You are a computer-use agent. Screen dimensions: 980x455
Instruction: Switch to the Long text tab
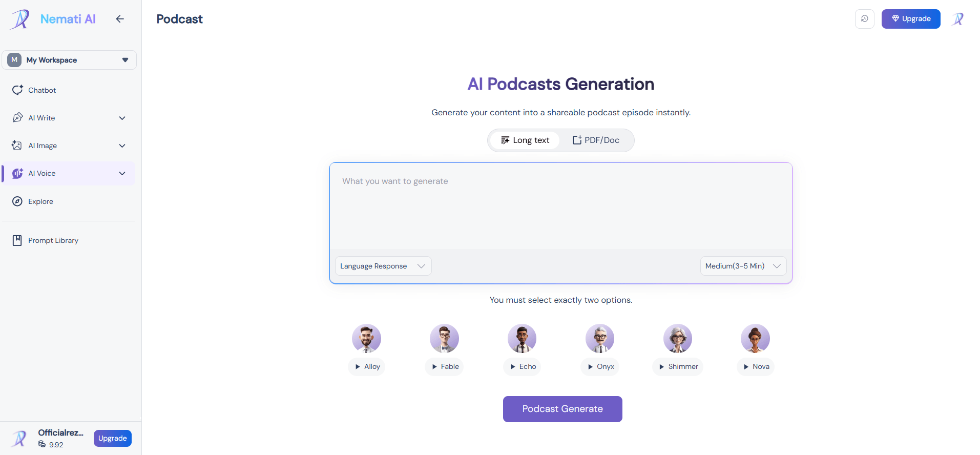525,140
